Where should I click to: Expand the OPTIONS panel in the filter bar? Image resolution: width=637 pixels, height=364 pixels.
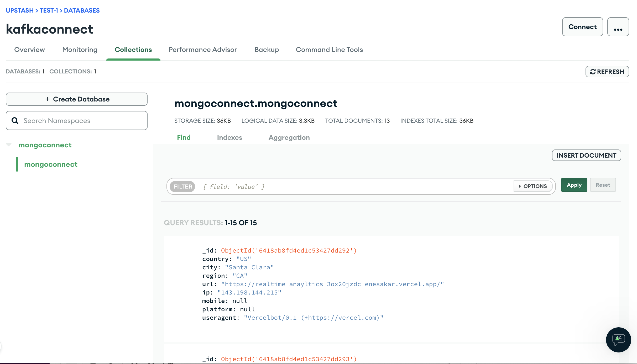pyautogui.click(x=532, y=186)
